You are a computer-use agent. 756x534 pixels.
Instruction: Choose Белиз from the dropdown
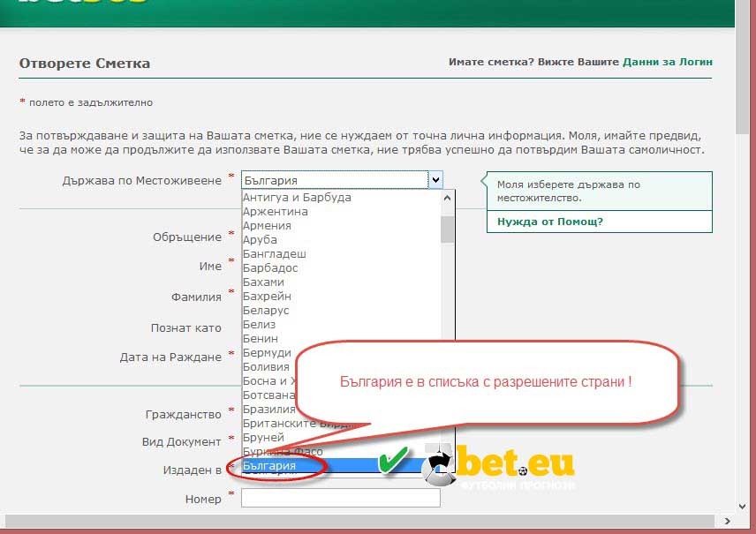click(259, 324)
